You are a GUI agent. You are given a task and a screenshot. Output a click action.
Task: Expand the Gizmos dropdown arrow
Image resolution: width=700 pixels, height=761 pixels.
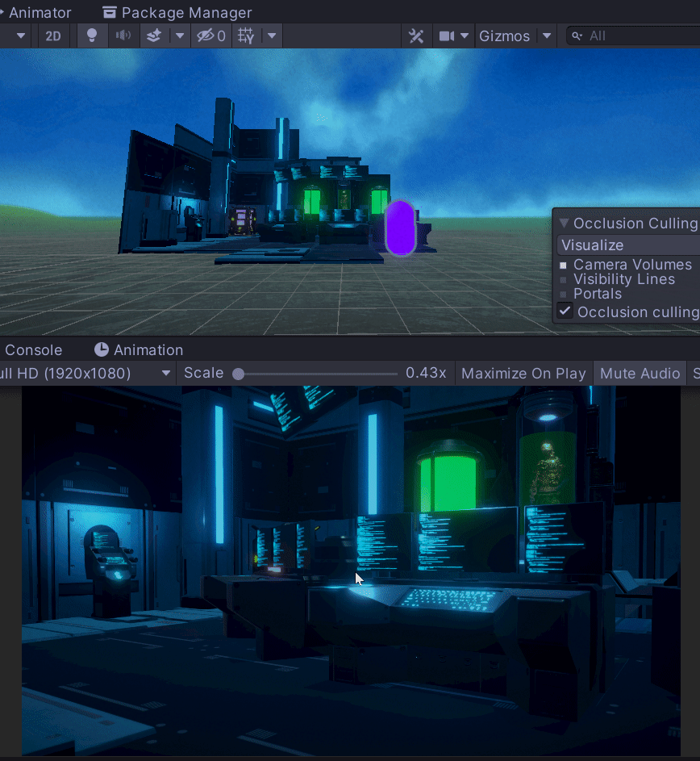click(x=548, y=36)
